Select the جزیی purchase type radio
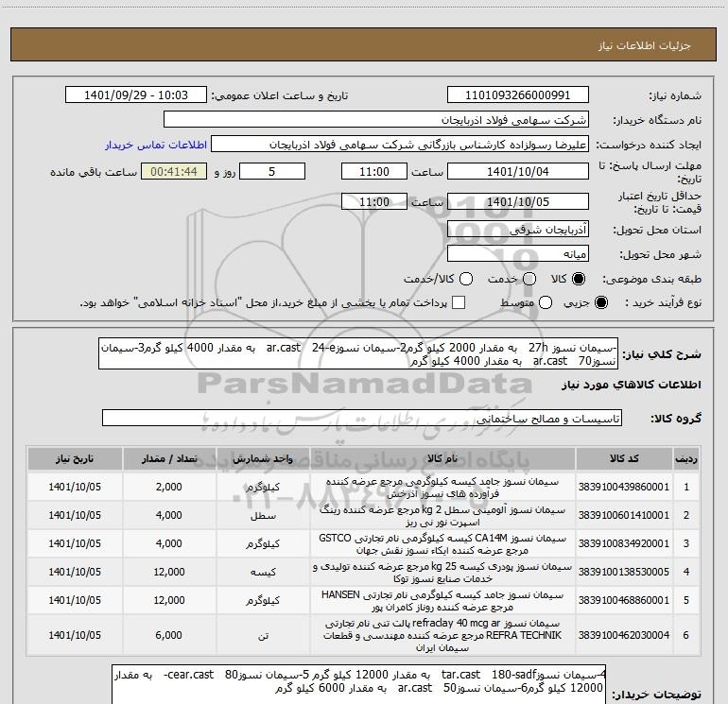The image size is (728, 704). point(601,302)
